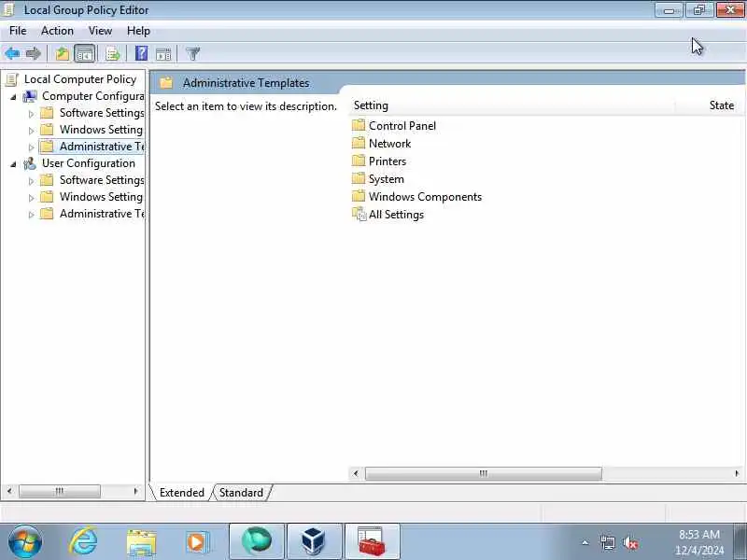This screenshot has height=560, width=747.
Task: Toggle the Show/Hide Console Tree icon
Action: (85, 53)
